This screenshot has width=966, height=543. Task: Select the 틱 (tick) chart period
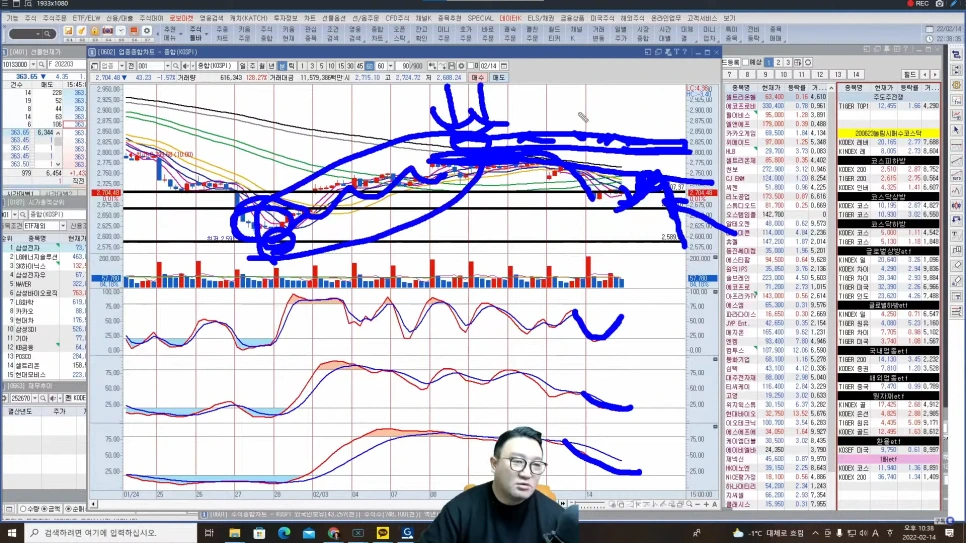(291, 66)
